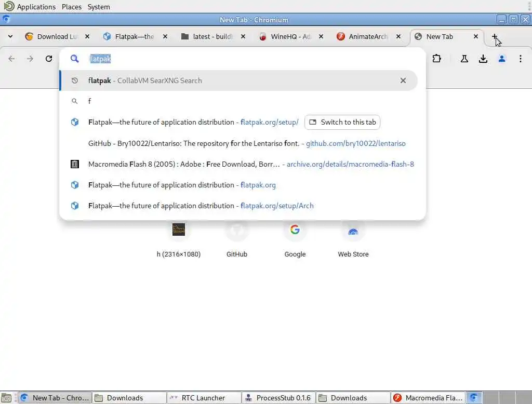Image resolution: width=532 pixels, height=404 pixels.
Task: Open the tab search dropdown arrow
Action: click(10, 36)
